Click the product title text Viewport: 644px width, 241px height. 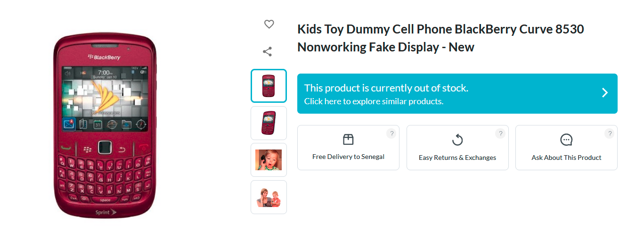(440, 38)
